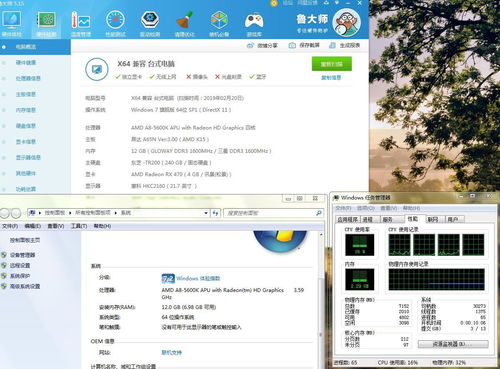Click the 物理内存使用记录 graph

tap(436, 279)
